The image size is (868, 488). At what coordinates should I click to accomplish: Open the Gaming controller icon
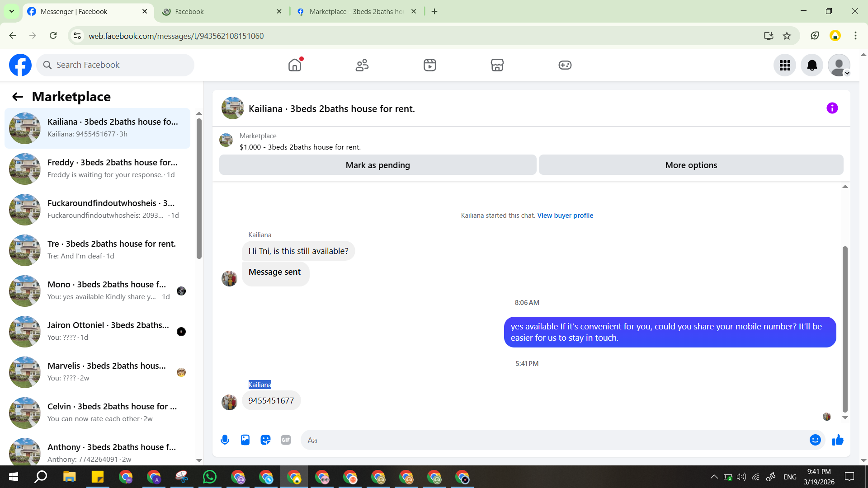point(565,65)
